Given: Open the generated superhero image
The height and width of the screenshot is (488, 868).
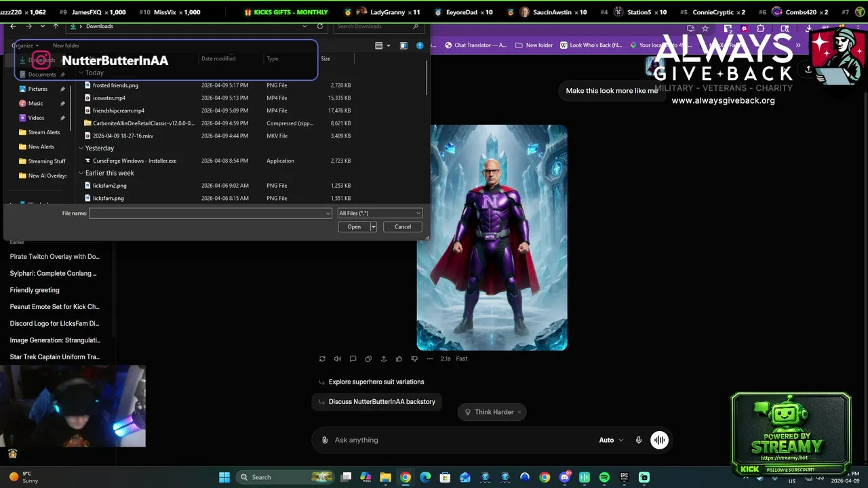Looking at the screenshot, I should click(x=492, y=237).
